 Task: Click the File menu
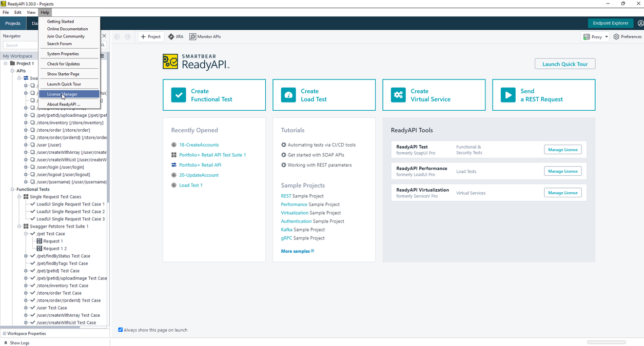tap(6, 12)
